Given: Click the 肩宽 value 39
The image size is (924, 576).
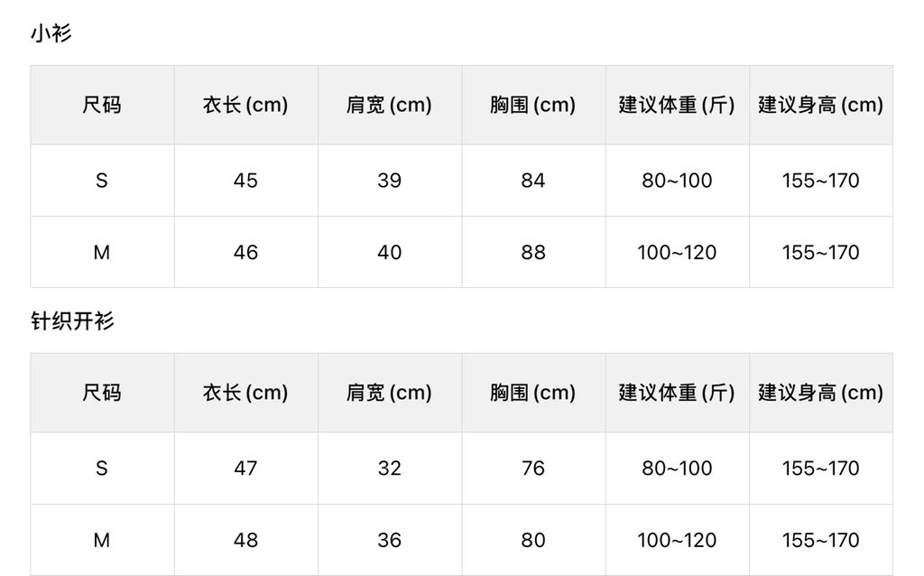Looking at the screenshot, I should click(389, 181).
